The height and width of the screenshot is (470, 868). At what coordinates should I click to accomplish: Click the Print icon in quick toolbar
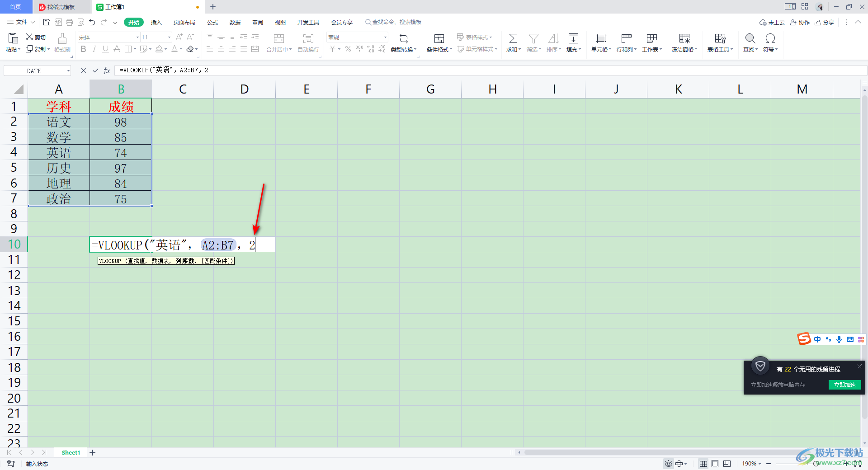(x=69, y=22)
